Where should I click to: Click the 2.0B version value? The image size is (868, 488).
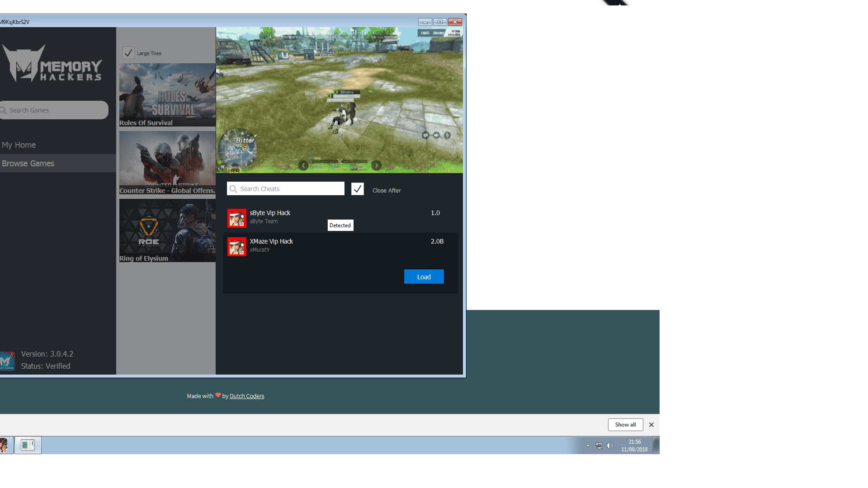[x=437, y=241]
